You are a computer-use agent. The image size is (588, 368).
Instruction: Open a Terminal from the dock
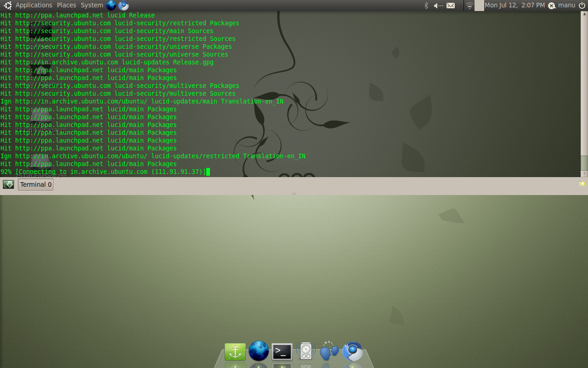tap(281, 351)
